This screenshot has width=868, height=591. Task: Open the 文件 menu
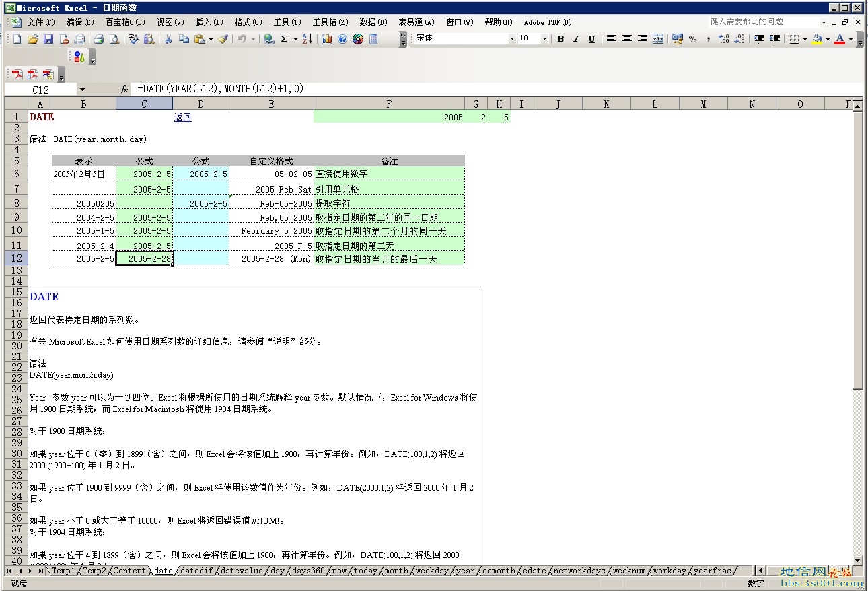click(x=40, y=22)
